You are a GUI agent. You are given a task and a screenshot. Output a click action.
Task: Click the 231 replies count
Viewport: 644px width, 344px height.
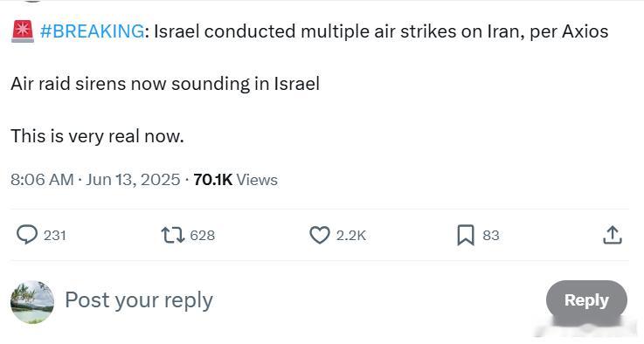click(x=55, y=236)
